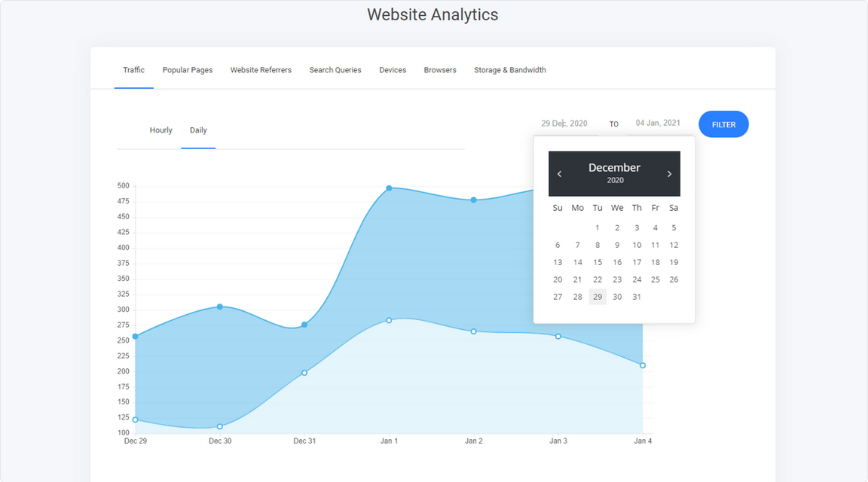868x482 pixels.
Task: Switch to Website Referrers tab
Action: [x=261, y=70]
